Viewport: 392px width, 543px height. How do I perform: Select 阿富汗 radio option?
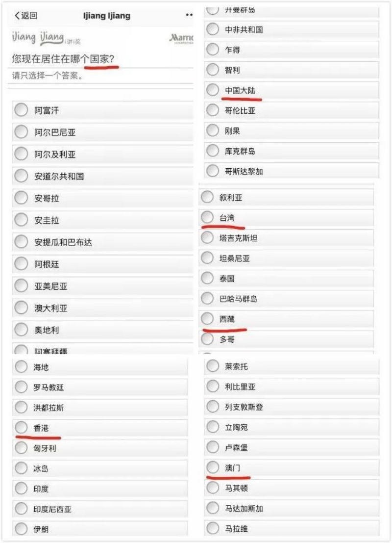pos(21,110)
